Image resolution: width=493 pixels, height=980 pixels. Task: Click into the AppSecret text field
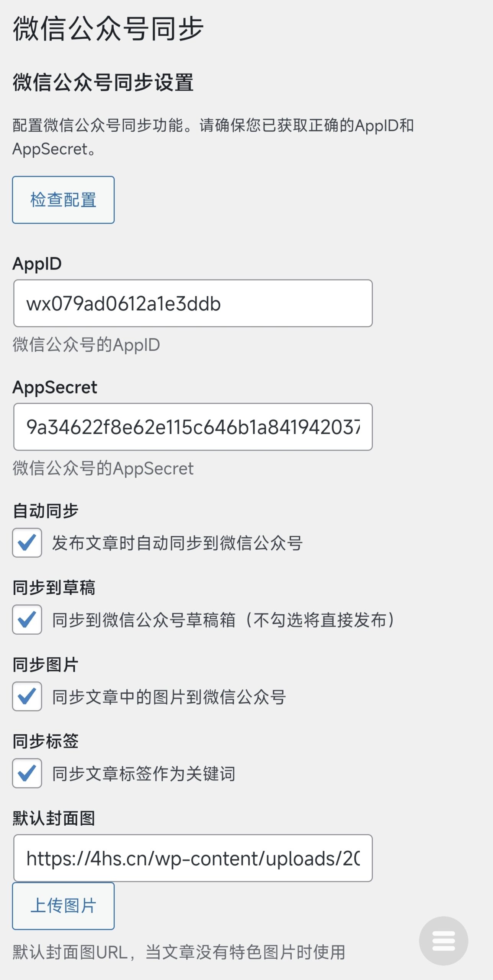click(193, 427)
